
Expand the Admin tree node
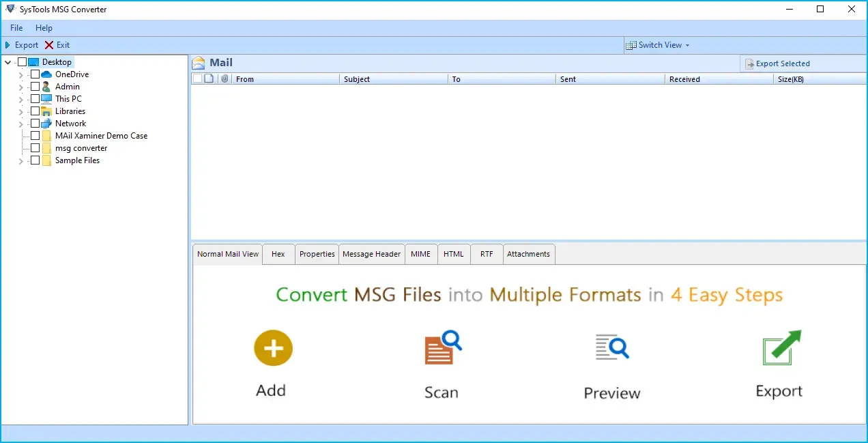[21, 87]
